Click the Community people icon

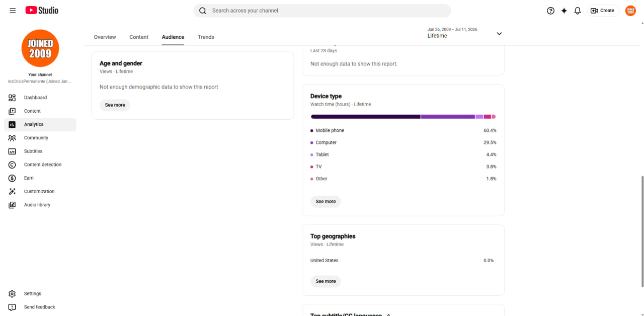(x=12, y=138)
